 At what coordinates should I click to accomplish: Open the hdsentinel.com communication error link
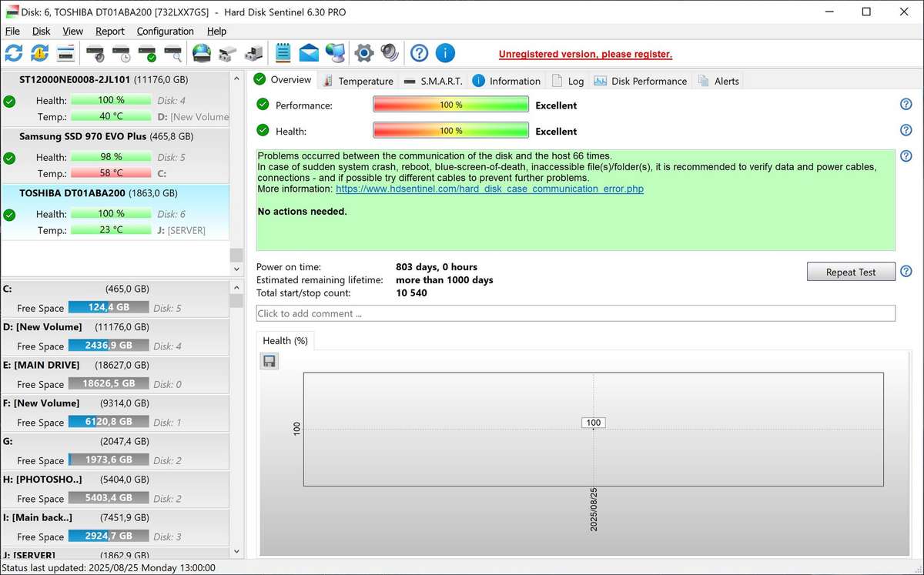pos(489,189)
